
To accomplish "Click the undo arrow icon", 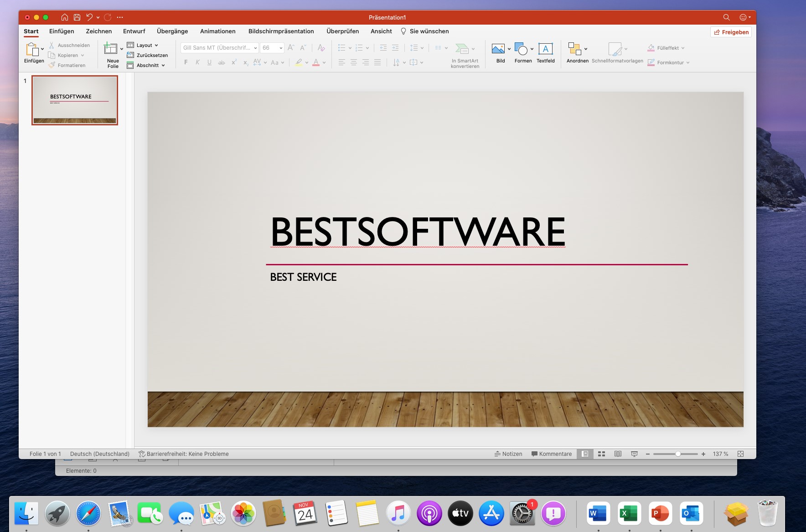I will [89, 17].
